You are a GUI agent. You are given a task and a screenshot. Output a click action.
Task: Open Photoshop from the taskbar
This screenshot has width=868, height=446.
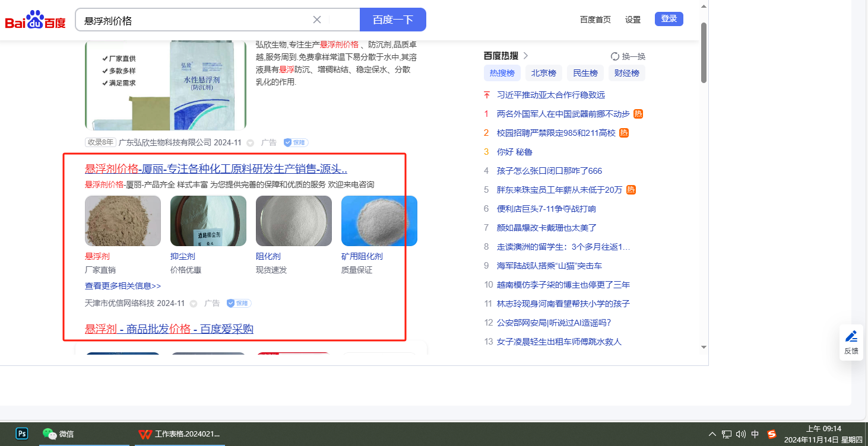click(22, 434)
